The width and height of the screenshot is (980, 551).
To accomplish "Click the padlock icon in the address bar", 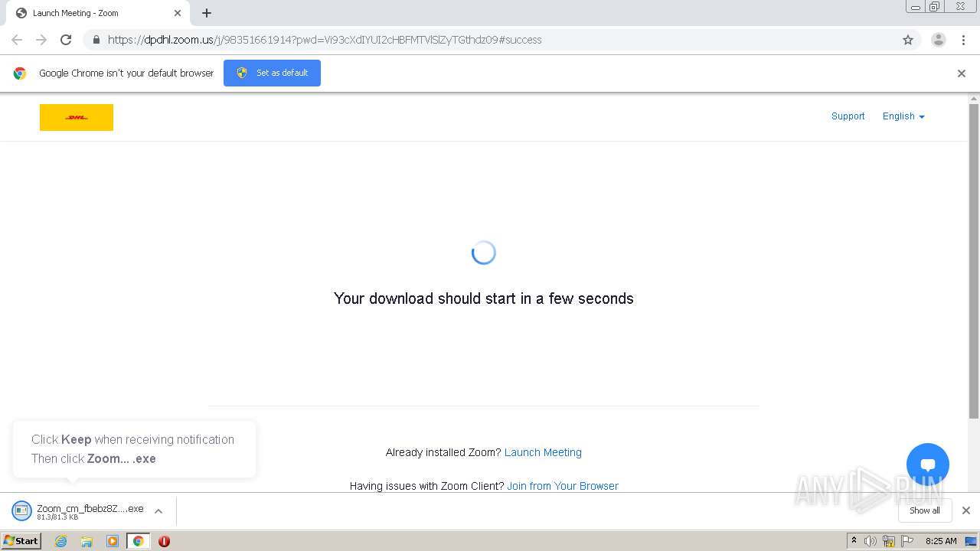I will pyautogui.click(x=96, y=40).
